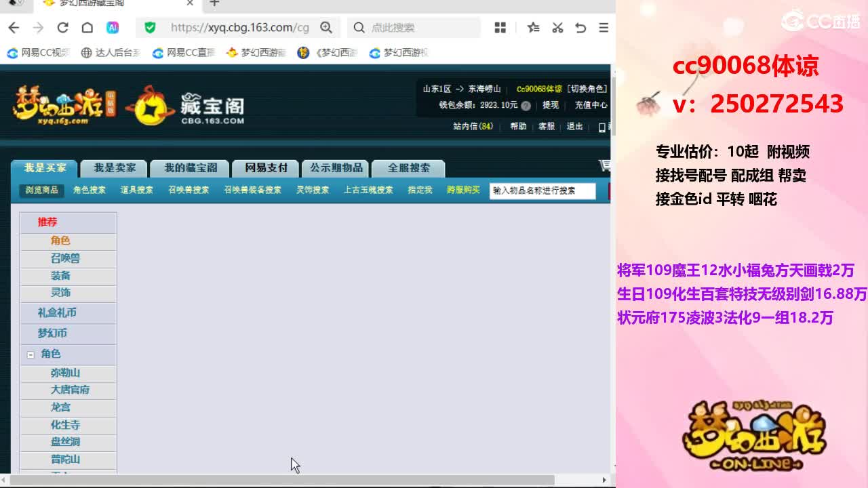Click wallet balance help question mark icon
The width and height of the screenshot is (868, 488).
point(526,106)
